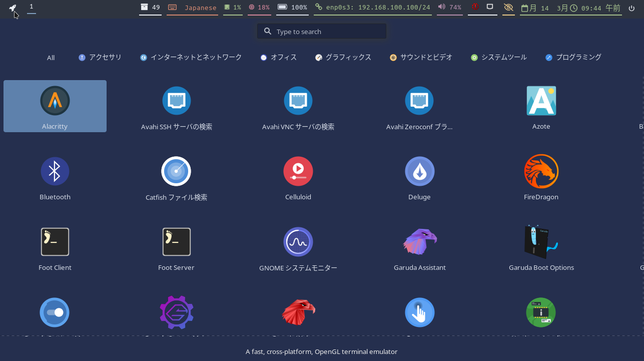Filter by インターネットとネットワーク category
This screenshot has height=361, width=644.
click(191, 58)
